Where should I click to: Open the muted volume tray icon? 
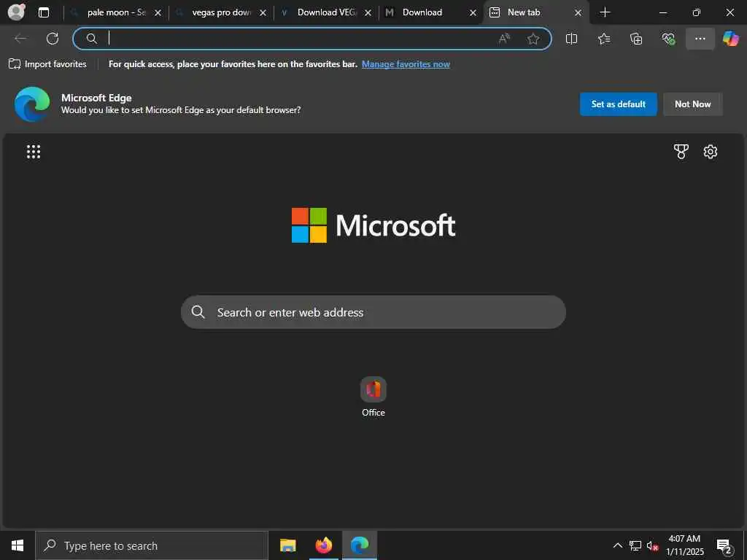click(652, 545)
